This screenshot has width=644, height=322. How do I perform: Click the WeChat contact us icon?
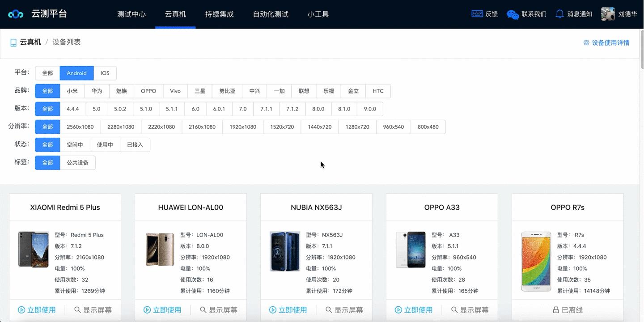pos(513,14)
